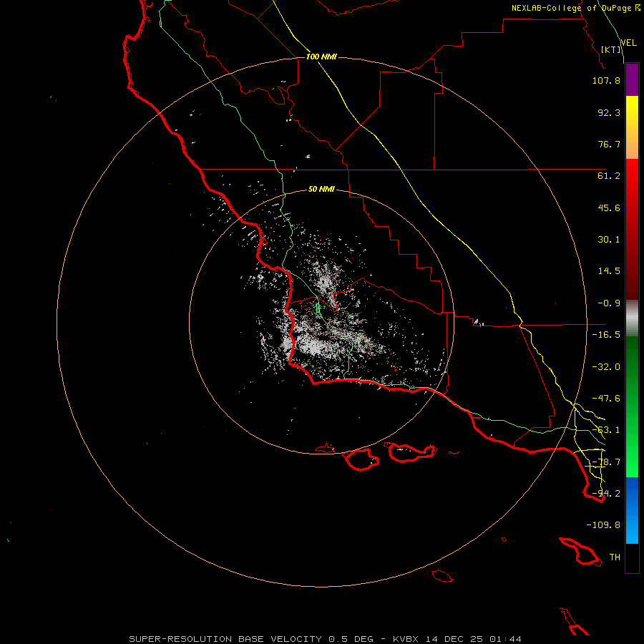Click the 50 NMI range ring label
The image size is (644, 644).
321,190
